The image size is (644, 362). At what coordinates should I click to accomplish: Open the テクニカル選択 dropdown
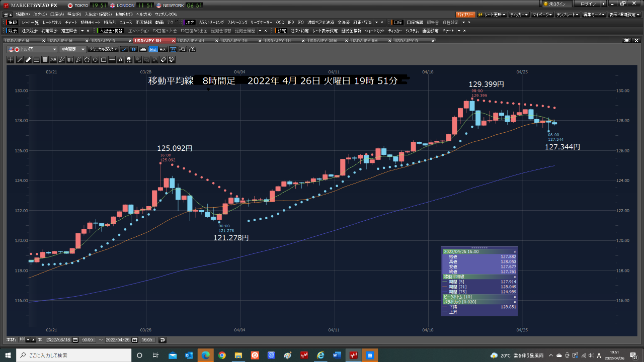[103, 49]
